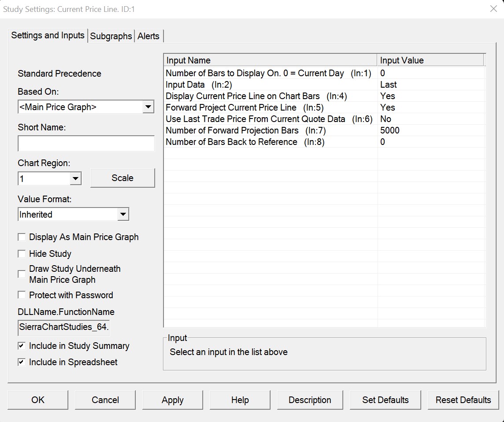504x422 pixels.
Task: Close the Study Settings dialog window
Action: click(x=493, y=9)
